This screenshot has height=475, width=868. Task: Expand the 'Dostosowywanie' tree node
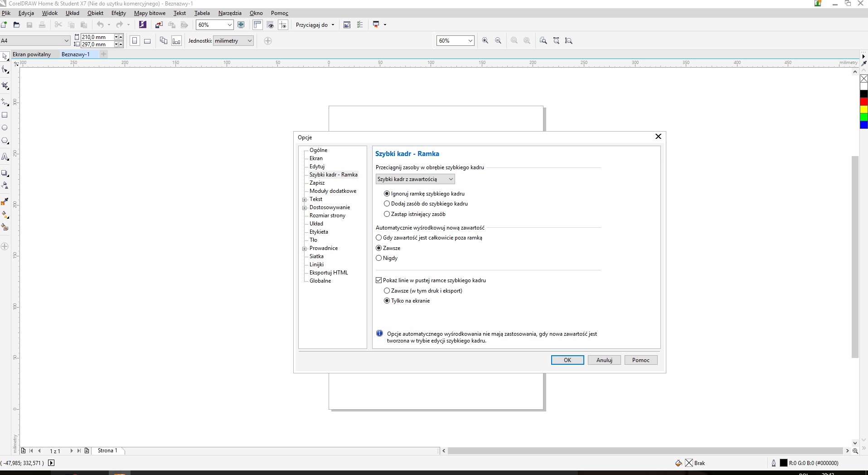coord(305,208)
